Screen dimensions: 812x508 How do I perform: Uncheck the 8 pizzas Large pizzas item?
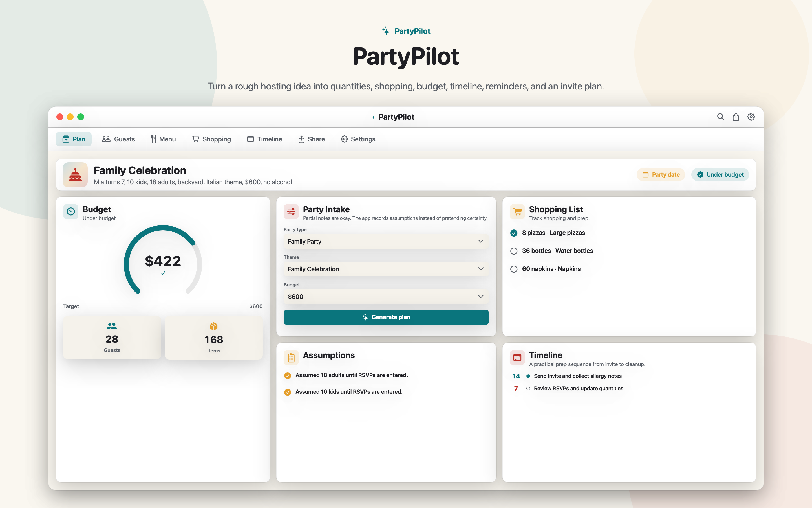514,233
